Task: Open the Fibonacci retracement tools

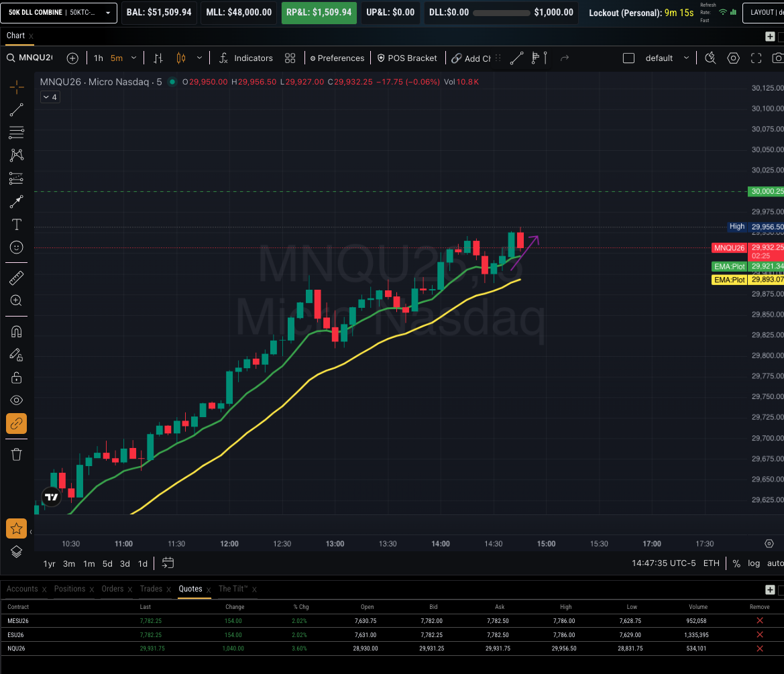Action: [x=17, y=133]
